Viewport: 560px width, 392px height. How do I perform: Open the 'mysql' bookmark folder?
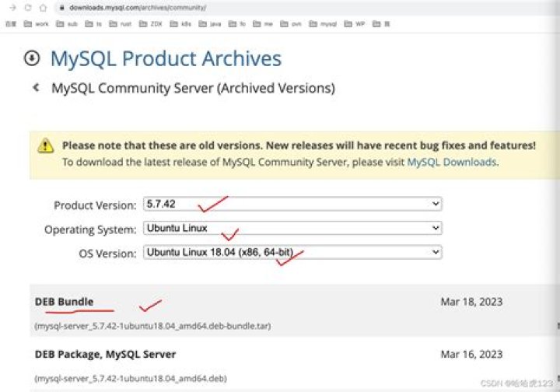[323, 24]
